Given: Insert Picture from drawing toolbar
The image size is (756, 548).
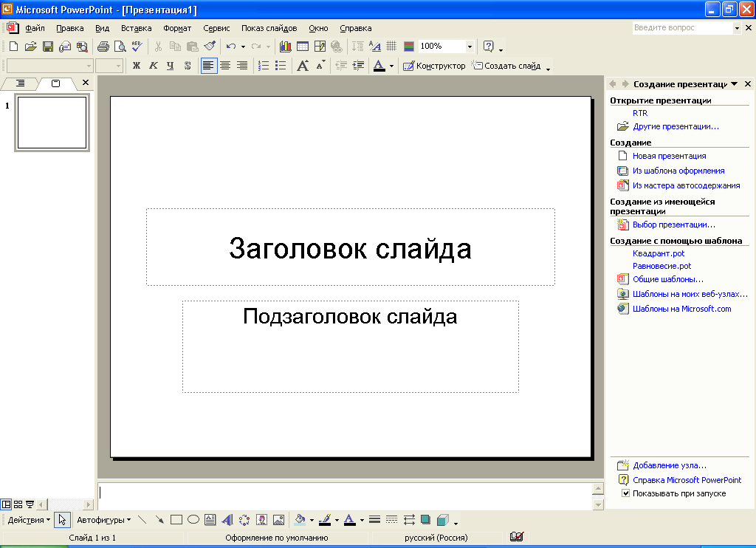Looking at the screenshot, I should (x=278, y=519).
